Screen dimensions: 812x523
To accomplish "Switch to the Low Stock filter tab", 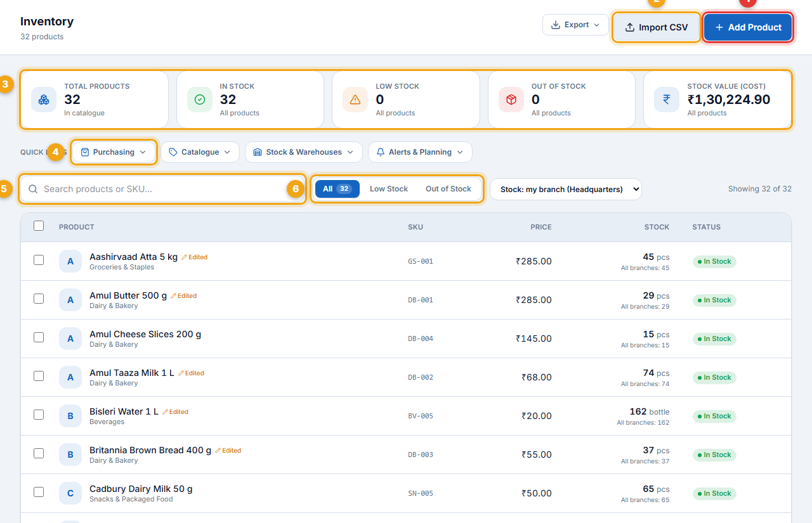I will [389, 189].
